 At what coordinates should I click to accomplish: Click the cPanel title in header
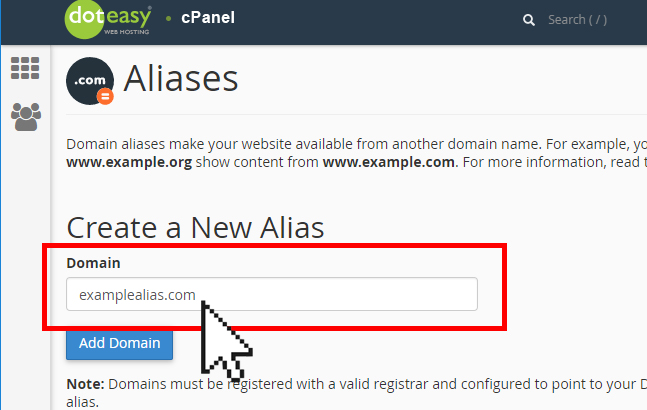click(208, 18)
